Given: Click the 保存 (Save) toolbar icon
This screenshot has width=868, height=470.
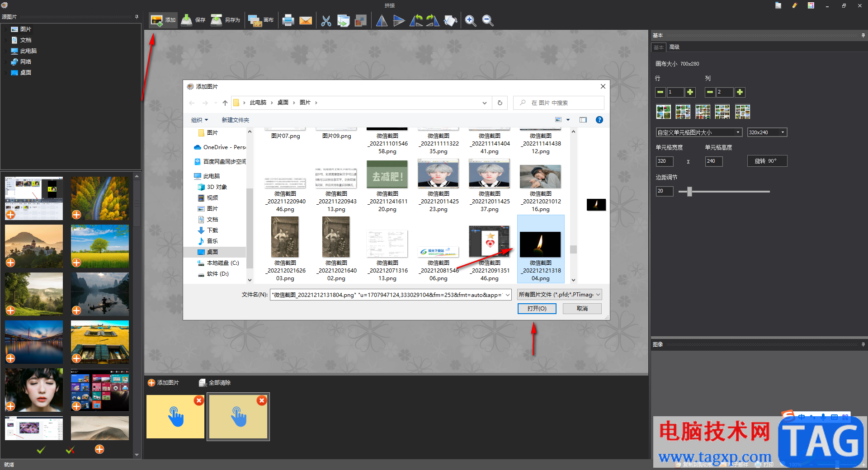Looking at the screenshot, I should pyautogui.click(x=186, y=20).
